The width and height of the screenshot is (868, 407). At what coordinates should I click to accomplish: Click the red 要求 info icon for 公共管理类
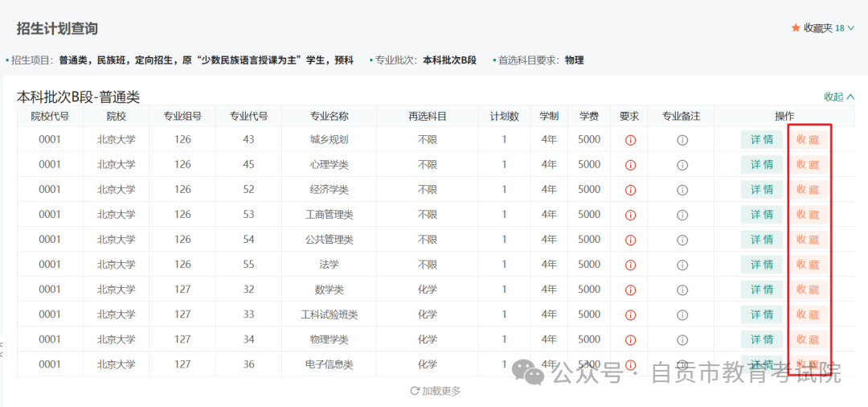coord(630,240)
